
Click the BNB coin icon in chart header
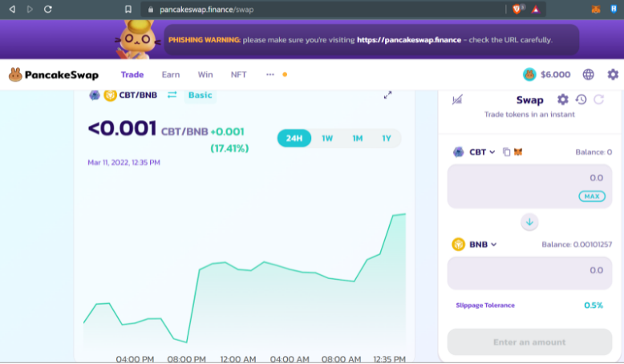[x=110, y=95]
